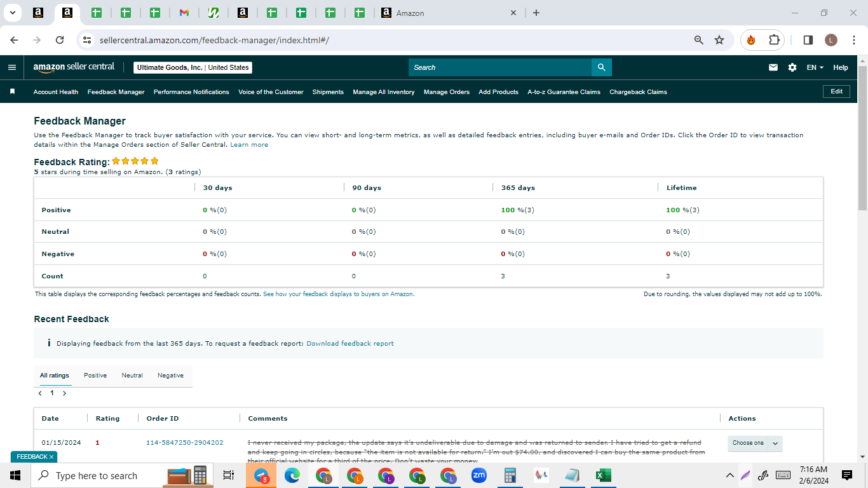868x488 pixels.
Task: Click the browser address bar URL
Action: (214, 40)
